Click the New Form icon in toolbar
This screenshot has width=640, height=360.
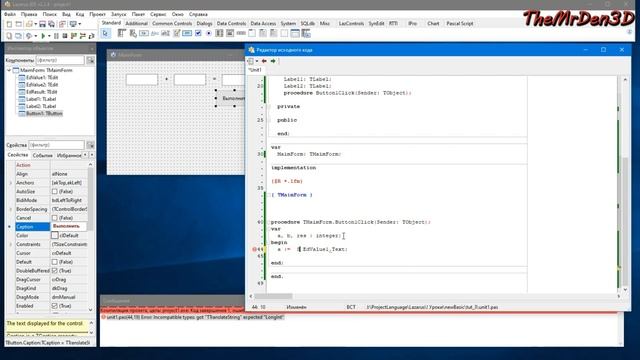click(19, 24)
